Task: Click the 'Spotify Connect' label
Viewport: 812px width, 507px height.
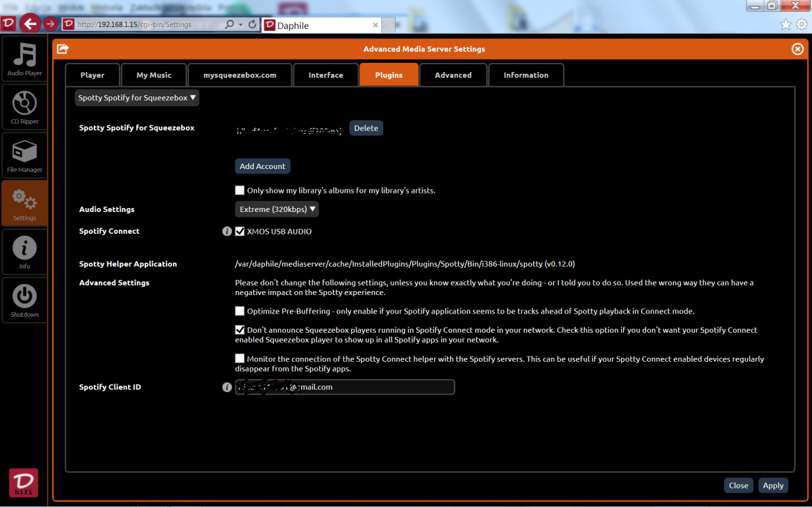Action: tap(110, 231)
